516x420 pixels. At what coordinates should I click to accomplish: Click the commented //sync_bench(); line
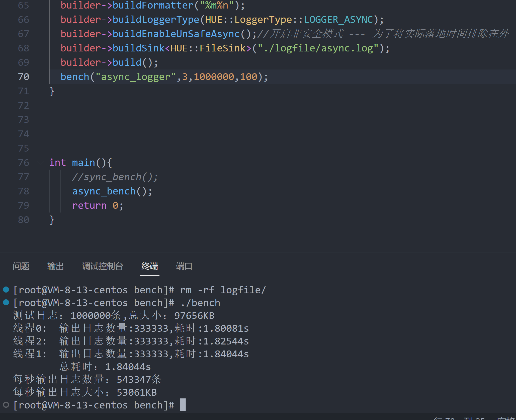pyautogui.click(x=115, y=177)
